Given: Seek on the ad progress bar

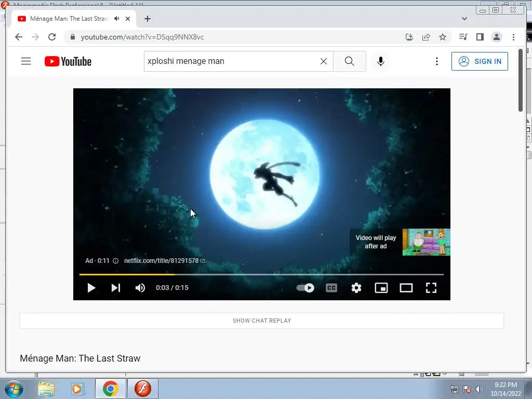Looking at the screenshot, I should 262,274.
